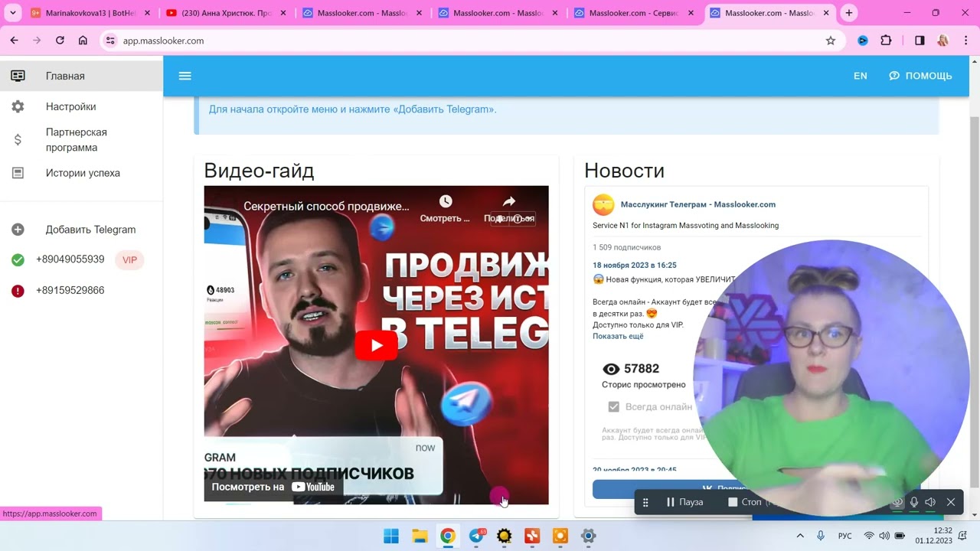Click the gear icon beside Настройки

(18, 106)
